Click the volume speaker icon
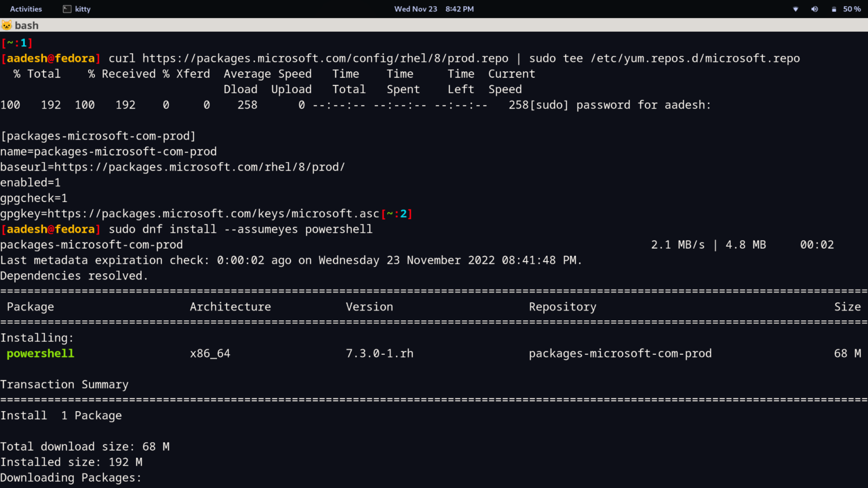The height and width of the screenshot is (488, 868). (814, 9)
